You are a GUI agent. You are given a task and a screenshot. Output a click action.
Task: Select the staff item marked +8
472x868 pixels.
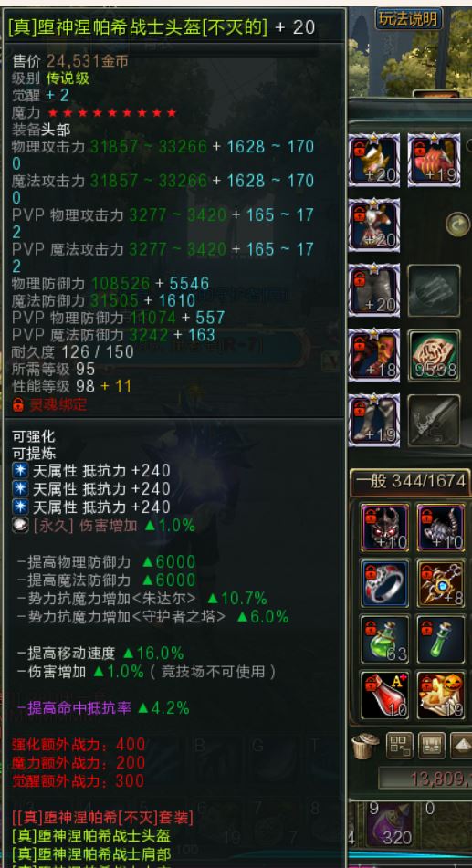[440, 583]
